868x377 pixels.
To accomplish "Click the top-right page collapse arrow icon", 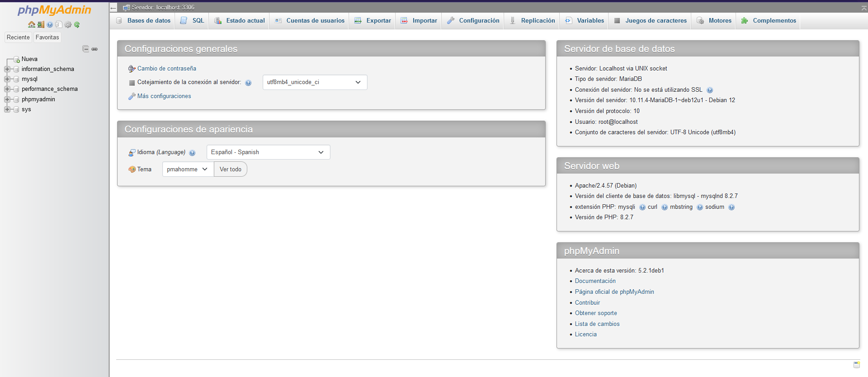I will [x=864, y=8].
